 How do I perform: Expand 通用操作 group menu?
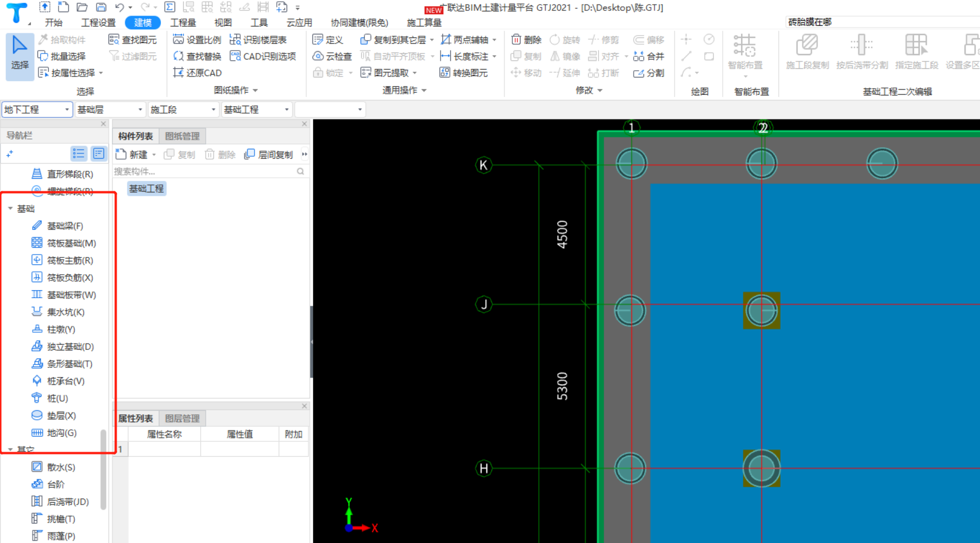[405, 90]
